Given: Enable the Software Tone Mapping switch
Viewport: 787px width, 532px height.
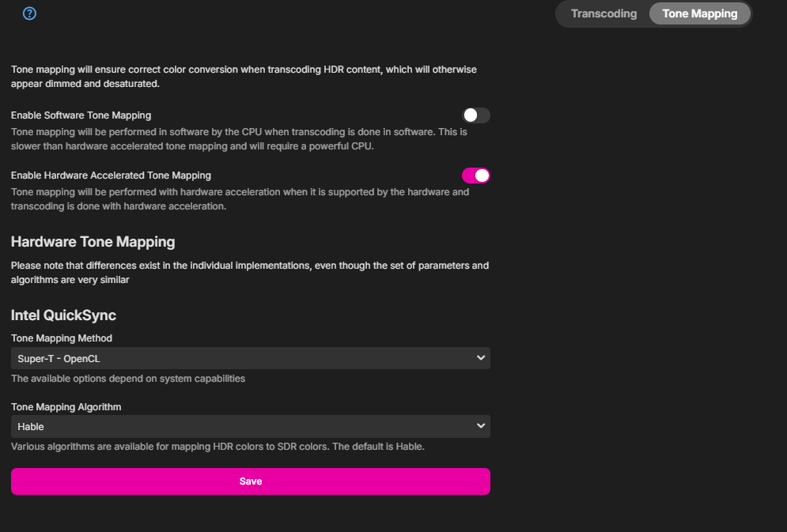Looking at the screenshot, I should (476, 115).
